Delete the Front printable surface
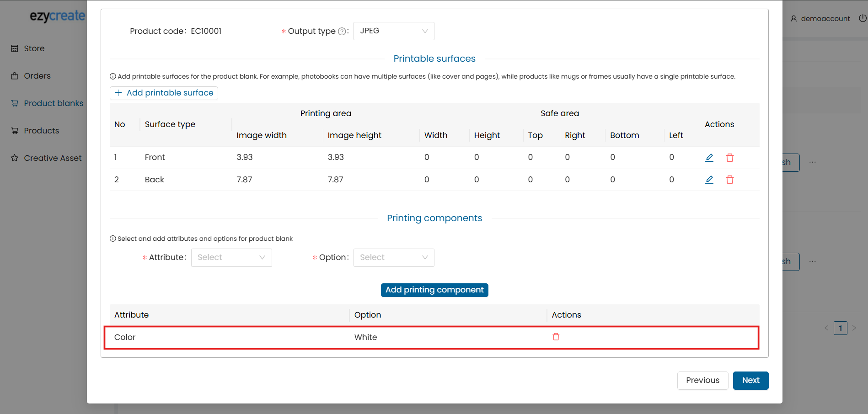The height and width of the screenshot is (414, 868). [x=730, y=158]
